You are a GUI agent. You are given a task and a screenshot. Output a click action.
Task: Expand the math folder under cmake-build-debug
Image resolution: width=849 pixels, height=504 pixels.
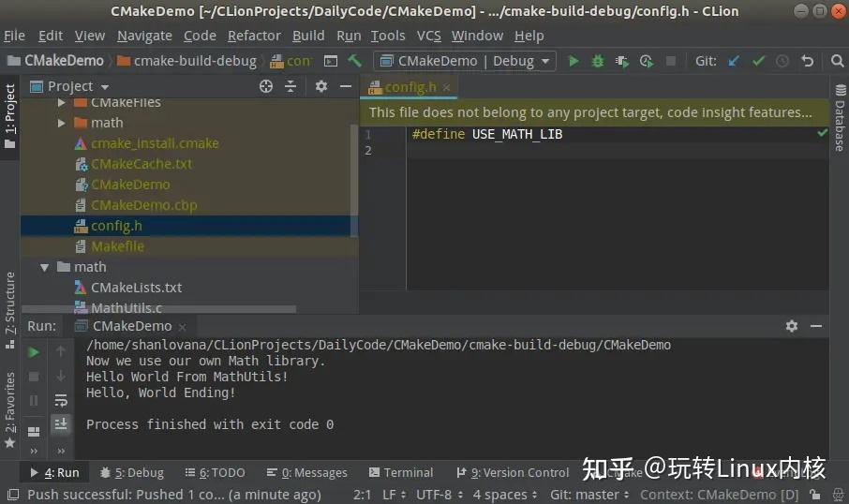point(61,123)
